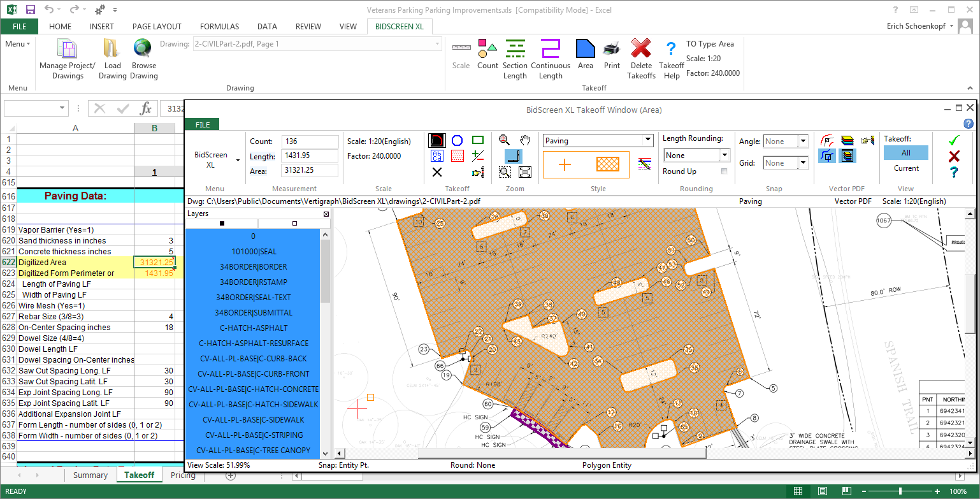The image size is (980, 499).
Task: Click the Count measurement field
Action: click(x=310, y=141)
